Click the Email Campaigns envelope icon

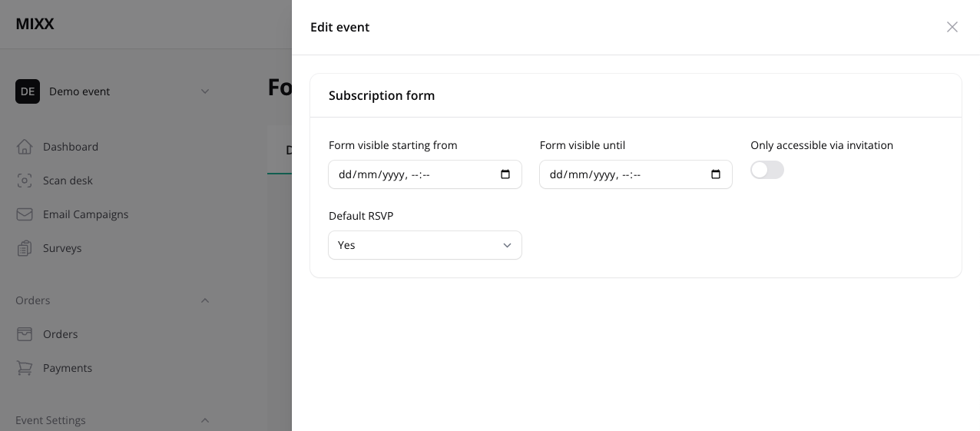click(x=25, y=214)
